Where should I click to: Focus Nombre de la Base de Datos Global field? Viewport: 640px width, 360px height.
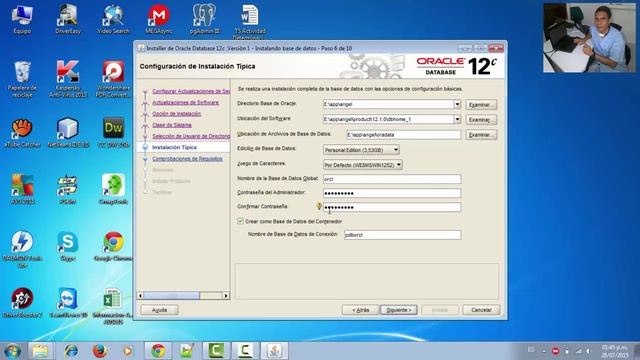[x=392, y=179]
